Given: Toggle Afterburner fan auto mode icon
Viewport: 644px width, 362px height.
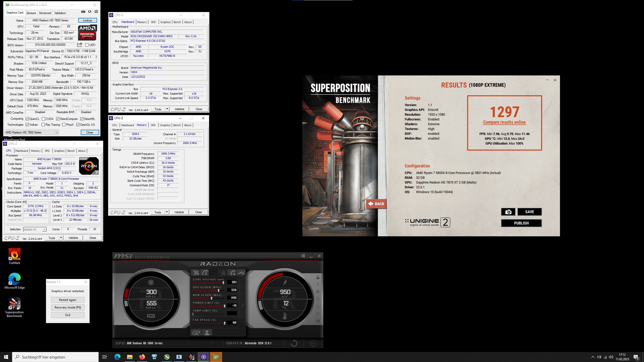Looking at the screenshot, I should (x=196, y=333).
